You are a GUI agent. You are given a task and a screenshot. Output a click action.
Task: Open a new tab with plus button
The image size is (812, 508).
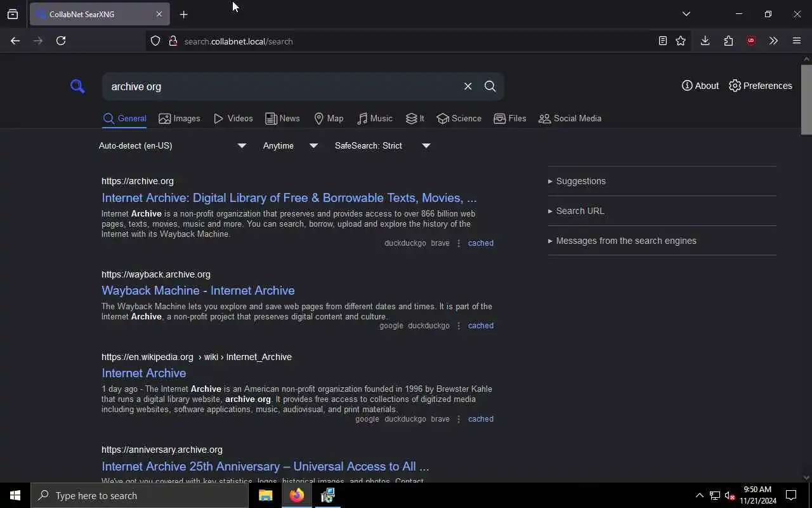coord(184,15)
